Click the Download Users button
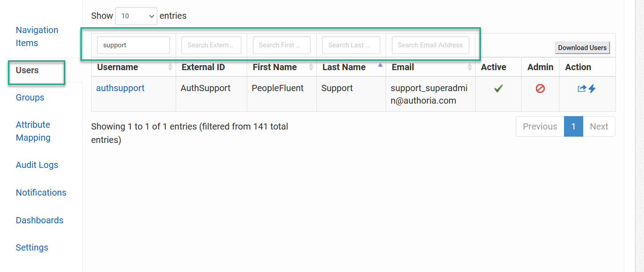 [x=582, y=48]
